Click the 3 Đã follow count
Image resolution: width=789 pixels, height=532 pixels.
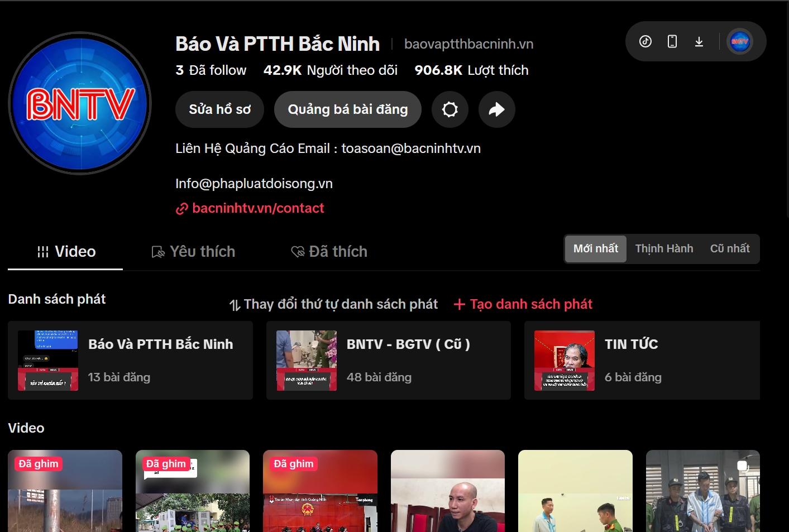(211, 70)
